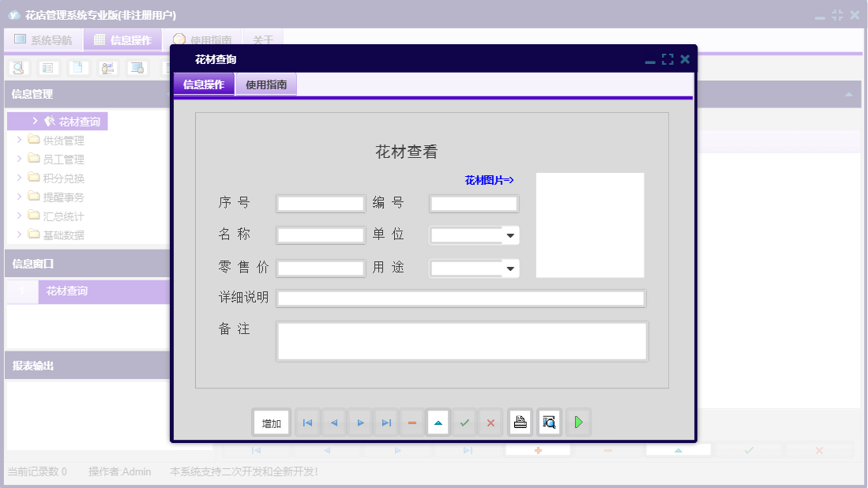The height and width of the screenshot is (488, 868).
Task: Click the 增加 button
Action: tap(271, 422)
